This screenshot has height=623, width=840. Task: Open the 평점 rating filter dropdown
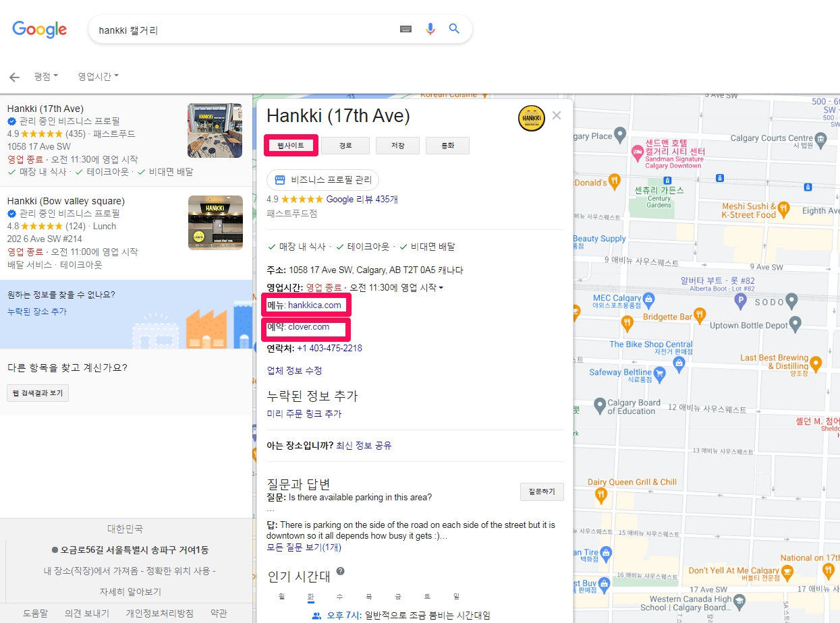click(x=46, y=76)
